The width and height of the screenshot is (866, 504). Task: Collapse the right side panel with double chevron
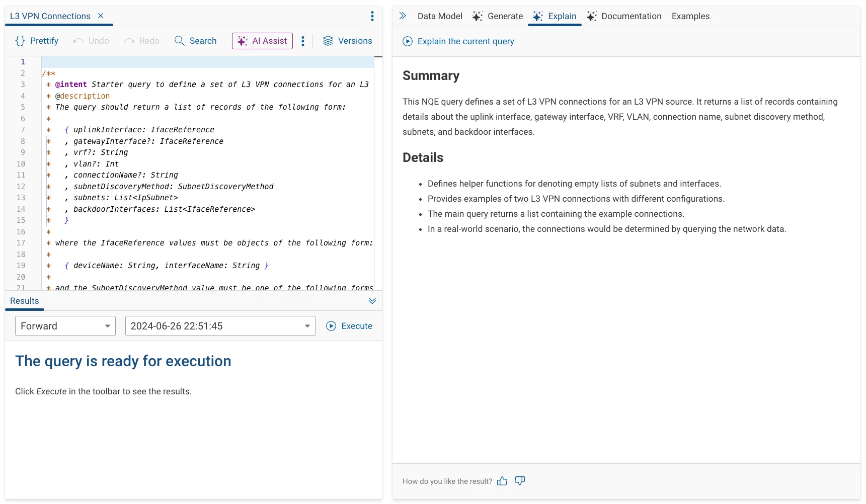[403, 16]
